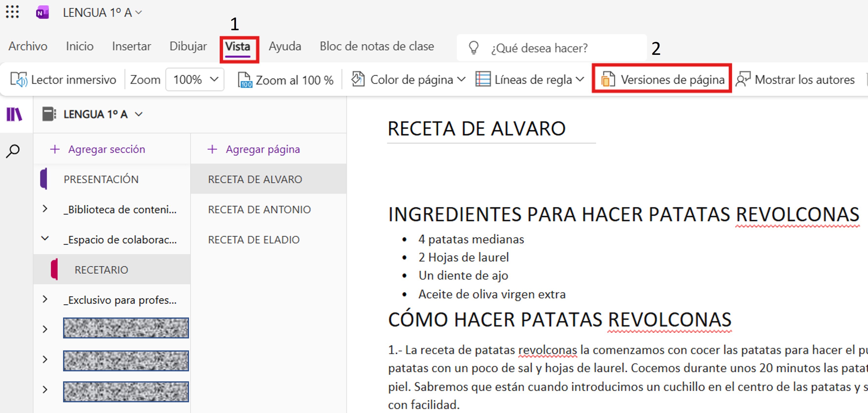
Task: Expand the _Exclusivo para profesores group
Action: pyautogui.click(x=45, y=299)
